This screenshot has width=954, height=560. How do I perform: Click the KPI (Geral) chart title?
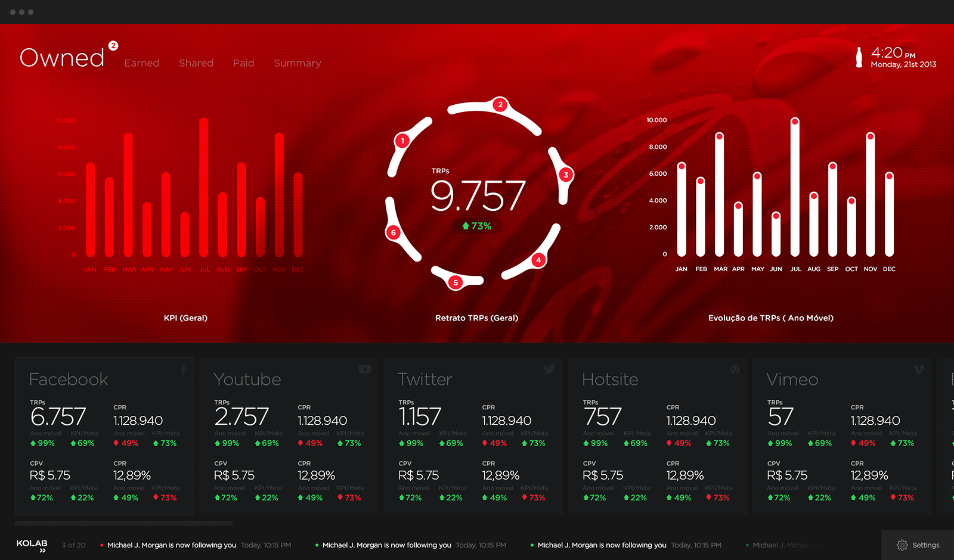tap(185, 318)
